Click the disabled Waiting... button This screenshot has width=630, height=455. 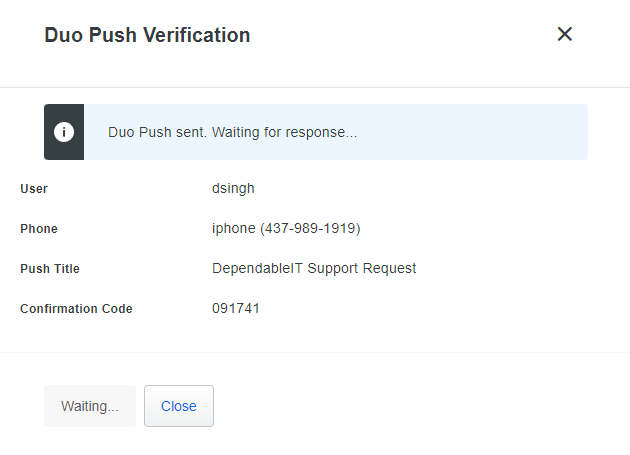(90, 406)
